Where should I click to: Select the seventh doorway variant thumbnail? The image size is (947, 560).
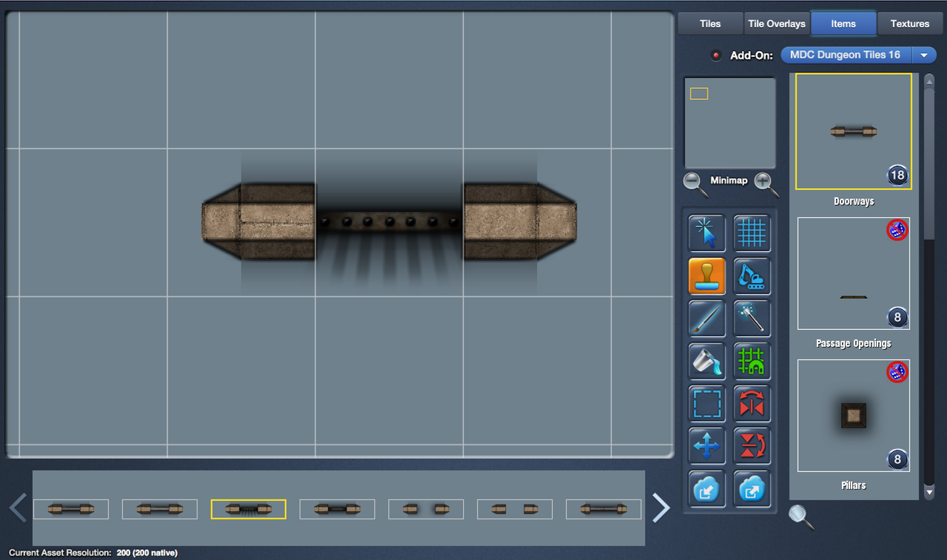pos(604,509)
